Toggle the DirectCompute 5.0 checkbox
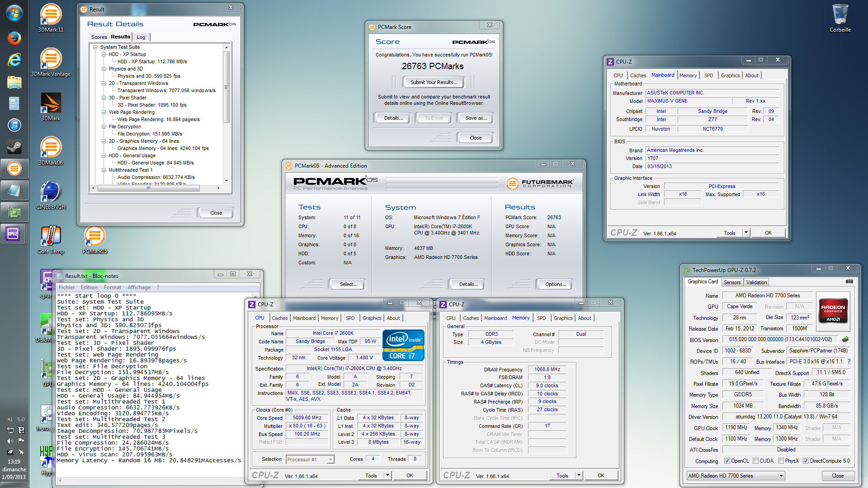The image size is (868, 488). pos(806,461)
